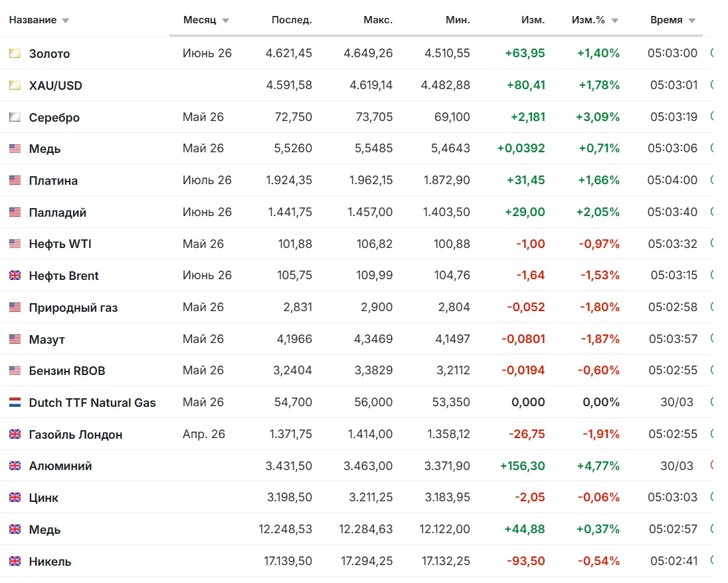The image size is (728, 583).
Task: Open the Бензин RBOB instrument link
Action: point(67,371)
